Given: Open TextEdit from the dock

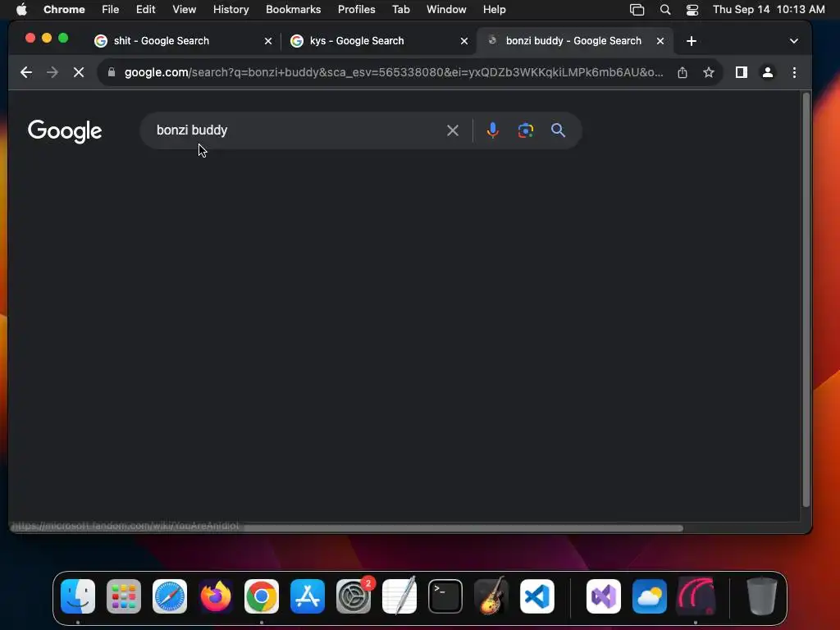Looking at the screenshot, I should point(399,596).
